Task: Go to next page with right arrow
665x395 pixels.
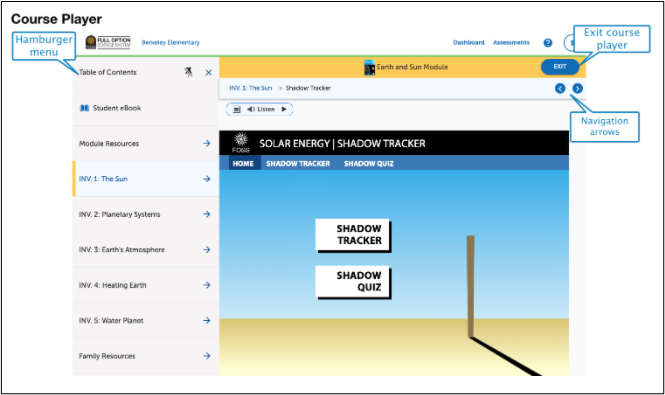Action: tap(577, 88)
